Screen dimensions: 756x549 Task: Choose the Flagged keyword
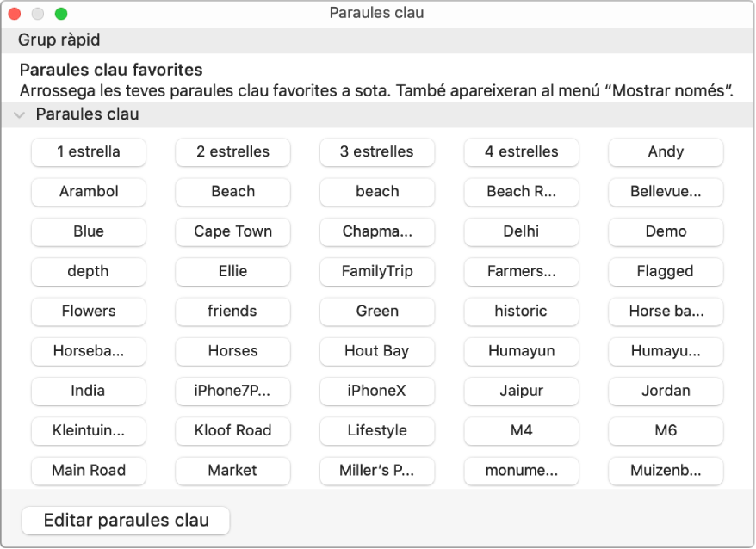[x=666, y=272]
